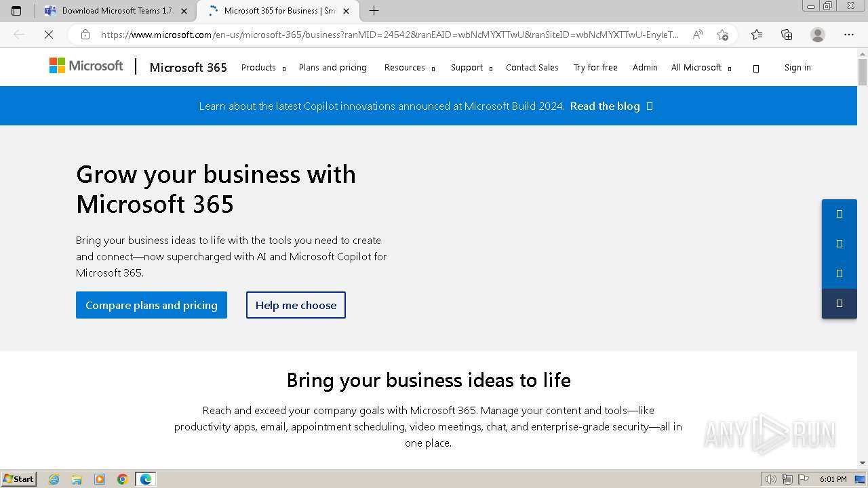This screenshot has width=868, height=488.
Task: Click the browser profile avatar
Action: (818, 35)
